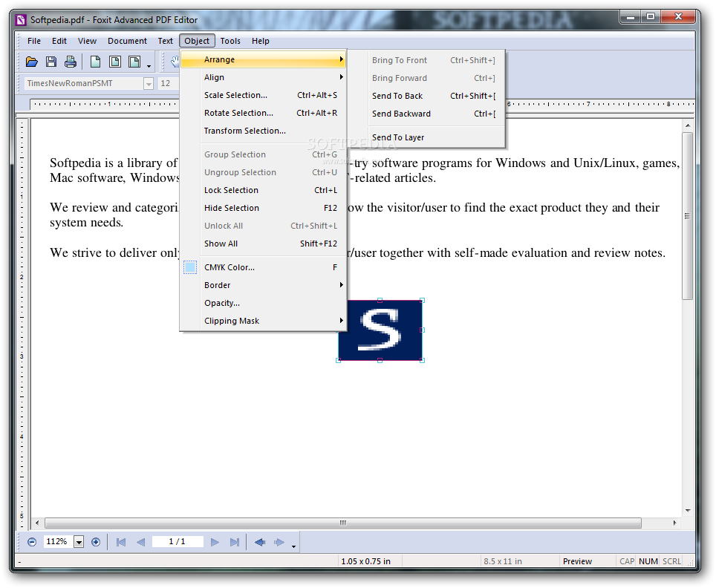This screenshot has height=588, width=716.
Task: Click the Preview status bar label
Action: click(x=577, y=561)
